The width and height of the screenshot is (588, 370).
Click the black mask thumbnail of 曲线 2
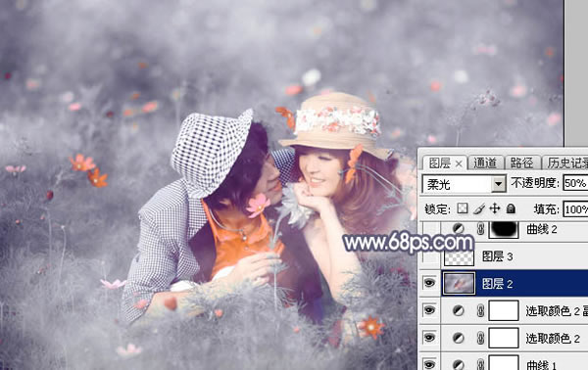[x=504, y=229]
